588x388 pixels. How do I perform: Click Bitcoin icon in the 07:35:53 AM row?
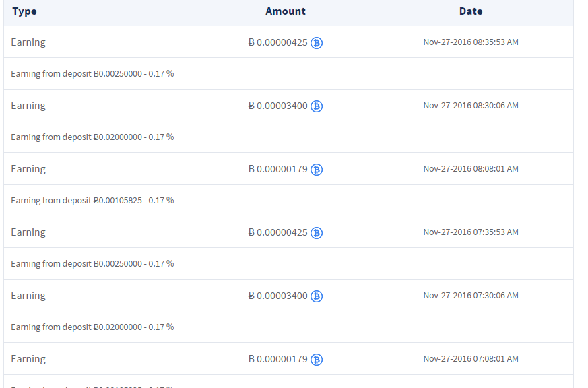click(x=317, y=233)
